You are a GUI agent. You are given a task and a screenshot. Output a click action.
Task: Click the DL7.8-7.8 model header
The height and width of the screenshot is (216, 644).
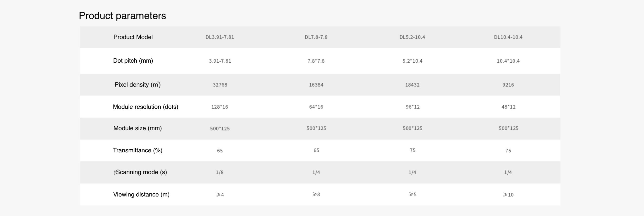click(x=316, y=37)
